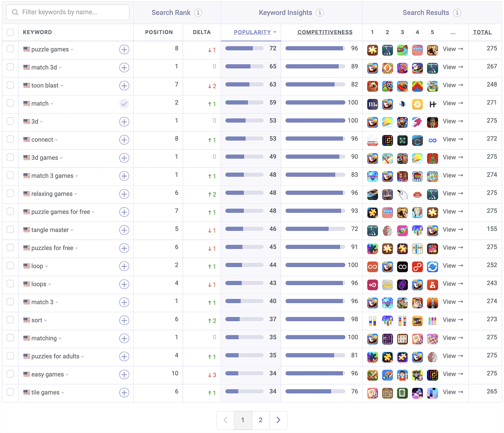Open third result icon for 'tile games'
This screenshot has width=504, height=433.
tap(403, 393)
